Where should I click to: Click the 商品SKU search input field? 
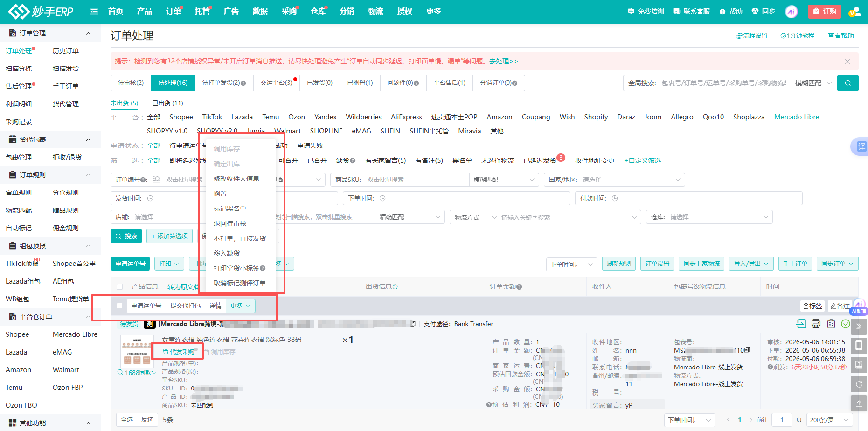[400, 180]
